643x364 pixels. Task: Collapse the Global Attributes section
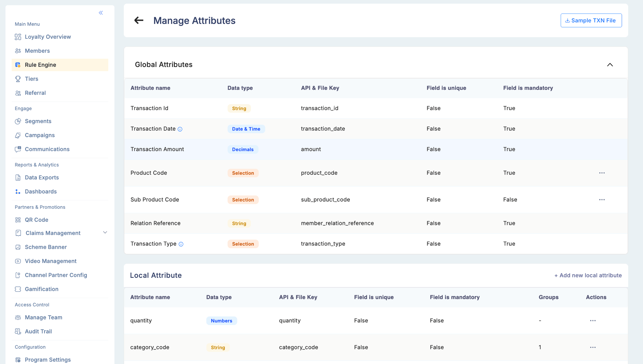610,65
